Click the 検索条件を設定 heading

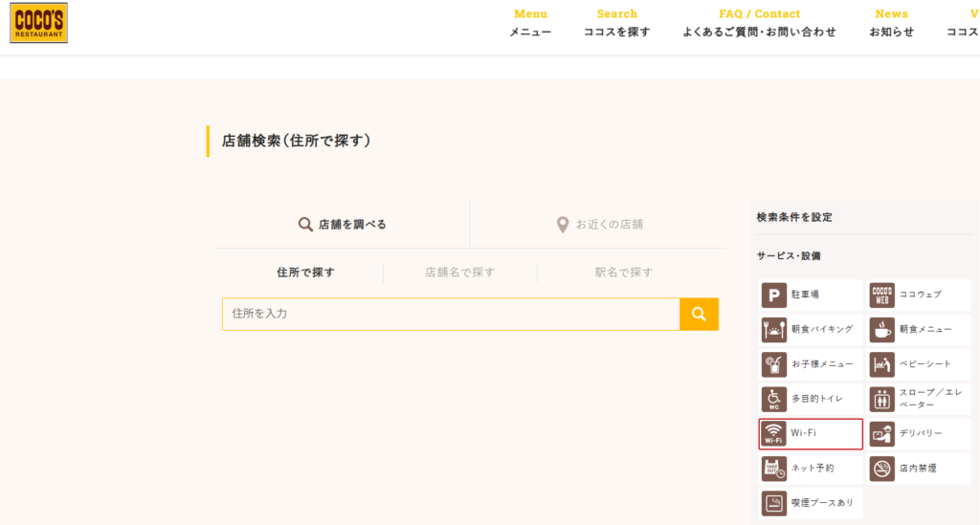[x=794, y=217]
